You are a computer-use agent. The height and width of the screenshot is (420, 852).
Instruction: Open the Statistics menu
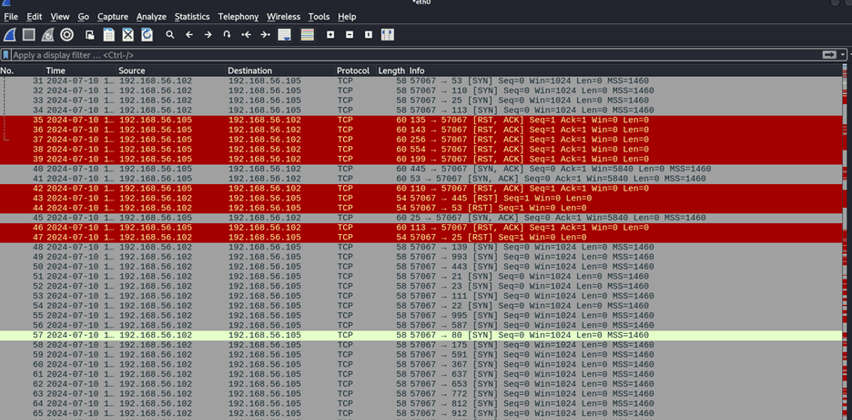coord(193,17)
